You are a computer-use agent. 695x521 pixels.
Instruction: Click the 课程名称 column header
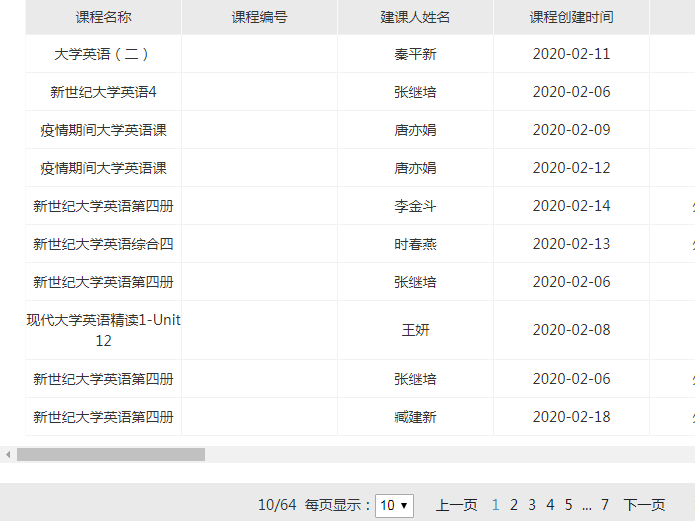click(103, 17)
